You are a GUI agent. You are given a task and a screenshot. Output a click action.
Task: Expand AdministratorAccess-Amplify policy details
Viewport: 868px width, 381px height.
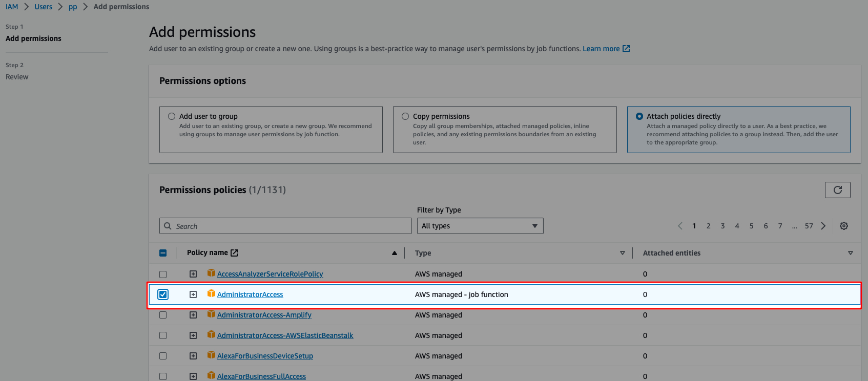[x=193, y=315]
